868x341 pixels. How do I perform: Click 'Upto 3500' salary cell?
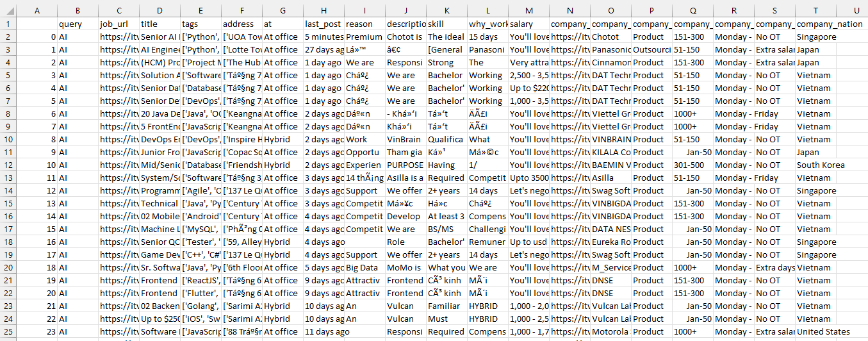pyautogui.click(x=528, y=178)
